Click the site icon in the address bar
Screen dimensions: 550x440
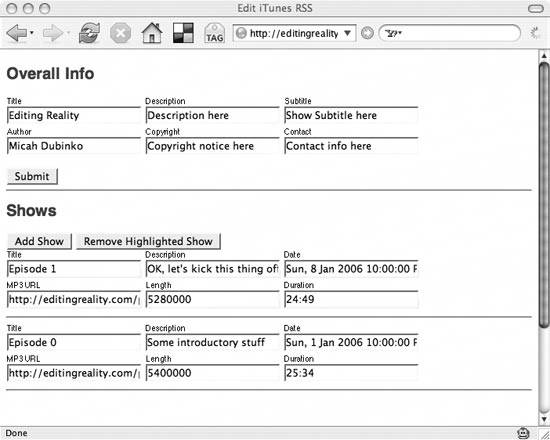coord(241,34)
